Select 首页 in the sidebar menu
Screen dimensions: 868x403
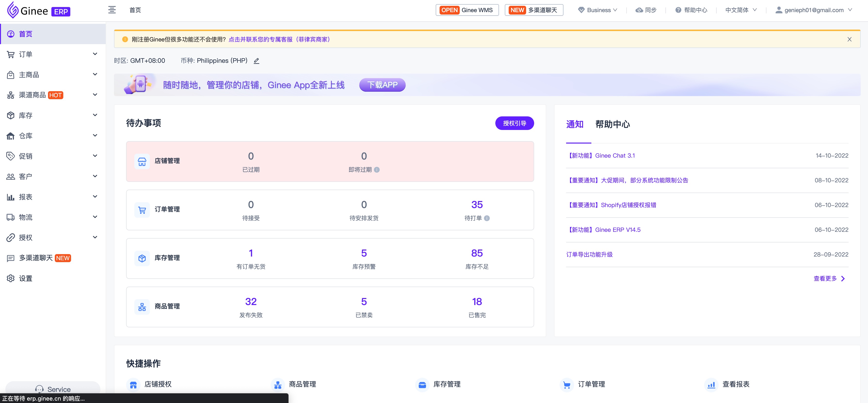(x=53, y=34)
